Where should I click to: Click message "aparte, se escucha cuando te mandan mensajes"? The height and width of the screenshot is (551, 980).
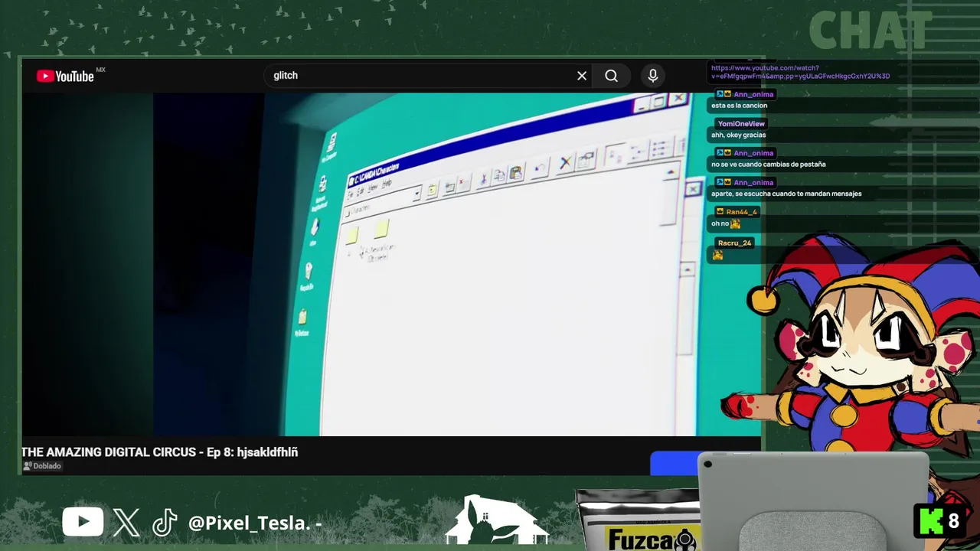pos(786,194)
